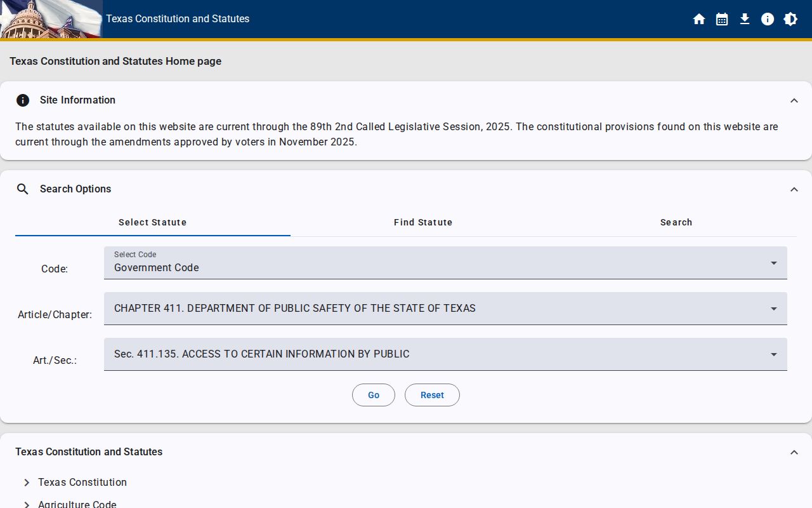Screen dimensions: 812x508
Task: Click the download icon in header
Action: point(745,19)
